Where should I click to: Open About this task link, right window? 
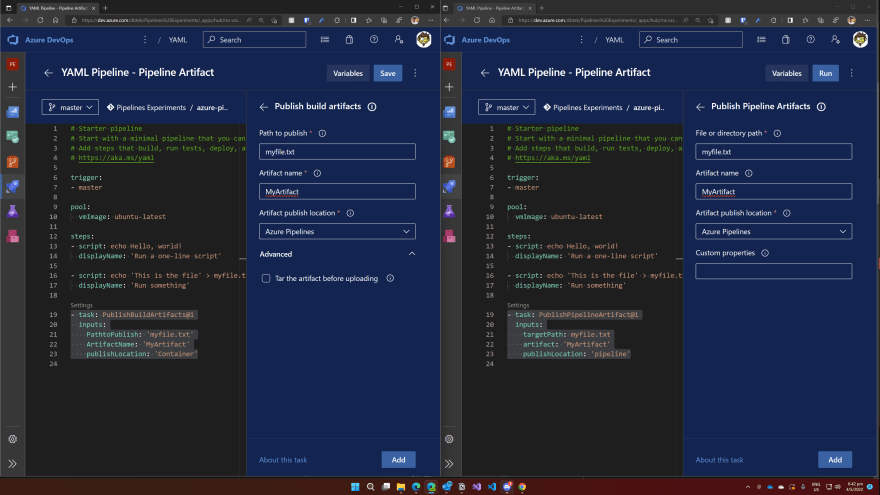(719, 460)
